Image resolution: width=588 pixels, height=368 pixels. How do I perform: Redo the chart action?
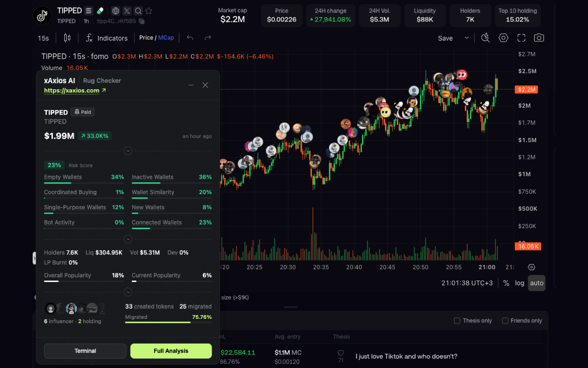pyautogui.click(x=208, y=38)
